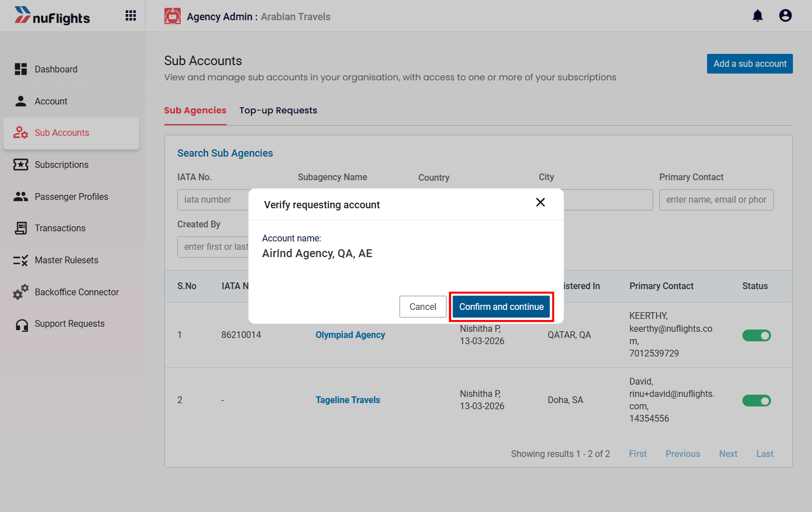Go to the First results page
Viewport: 812px width, 512px height.
pyautogui.click(x=638, y=454)
